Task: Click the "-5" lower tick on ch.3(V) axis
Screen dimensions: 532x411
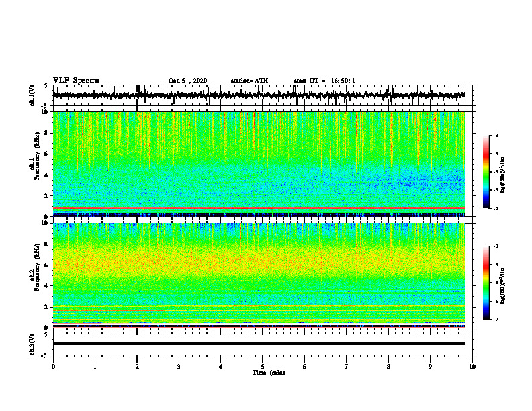Action: (x=46, y=355)
